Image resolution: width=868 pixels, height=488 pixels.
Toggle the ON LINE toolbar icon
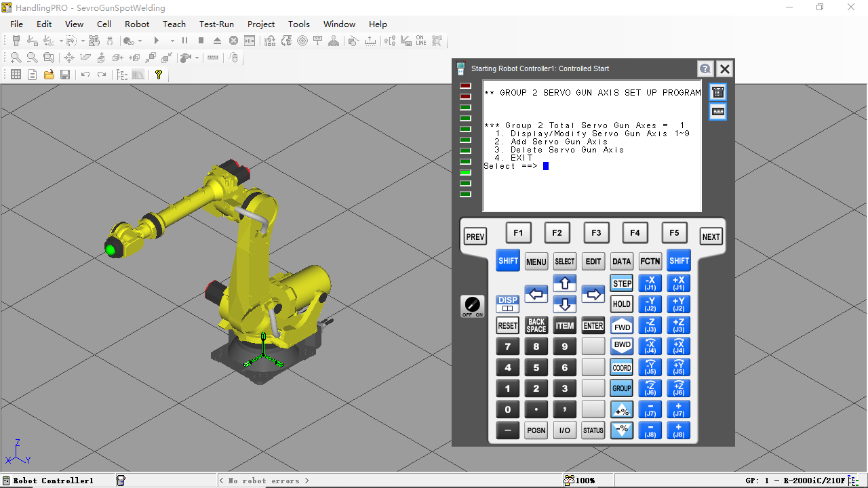pyautogui.click(x=421, y=41)
